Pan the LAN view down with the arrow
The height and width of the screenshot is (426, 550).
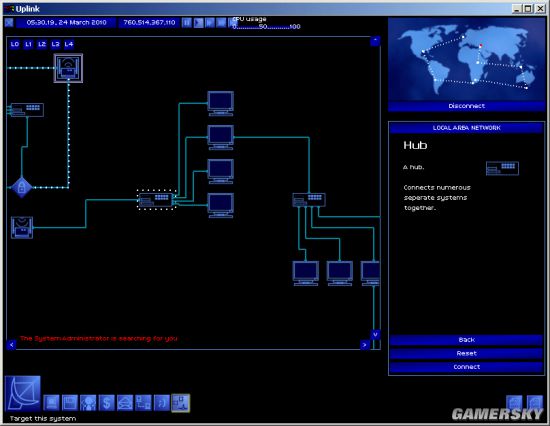click(375, 334)
